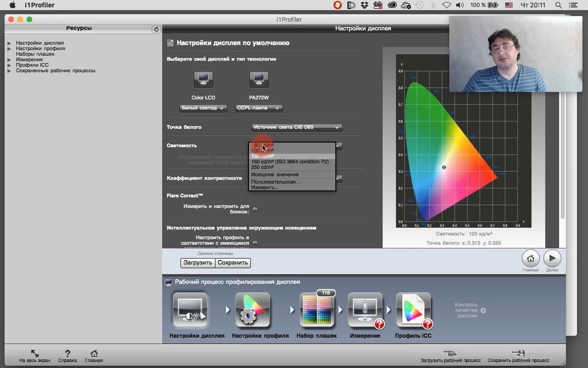Click the Загрузить page data button
Image resolution: width=588 pixels, height=368 pixels.
tap(198, 263)
